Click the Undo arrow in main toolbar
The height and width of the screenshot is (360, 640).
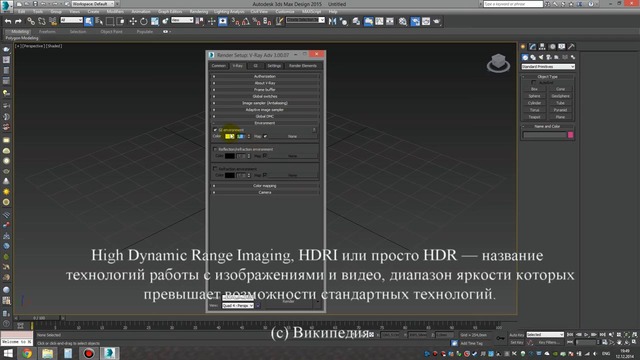pyautogui.click(x=8, y=21)
